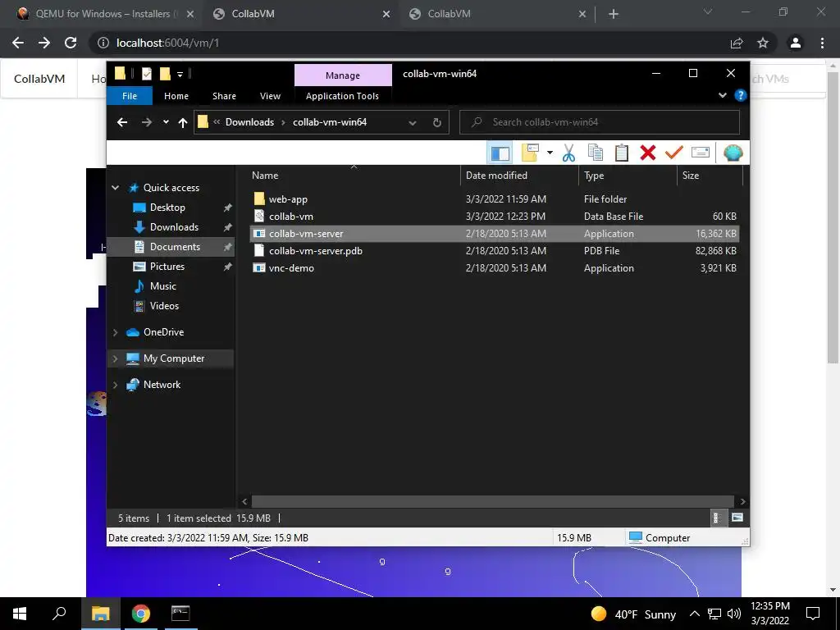Go back in Explorer navigation
This screenshot has height=630, width=840.
(122, 122)
